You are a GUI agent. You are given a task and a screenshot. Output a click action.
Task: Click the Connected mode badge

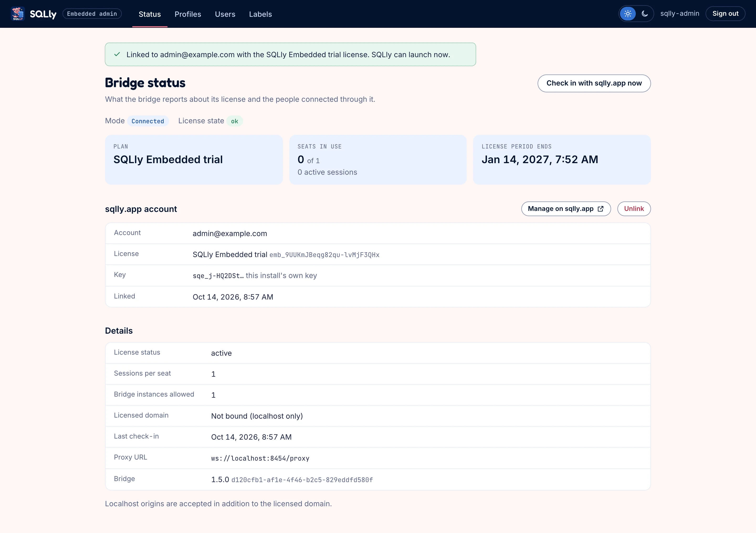148,121
